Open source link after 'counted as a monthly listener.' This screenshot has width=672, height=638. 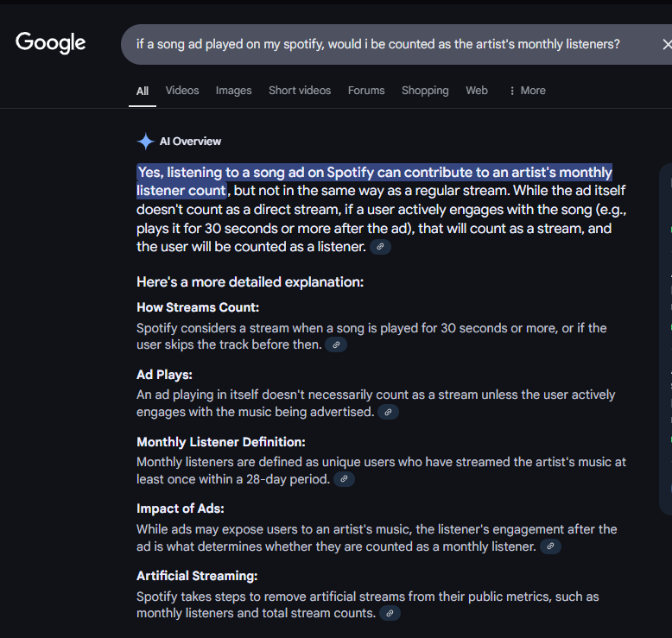[550, 546]
